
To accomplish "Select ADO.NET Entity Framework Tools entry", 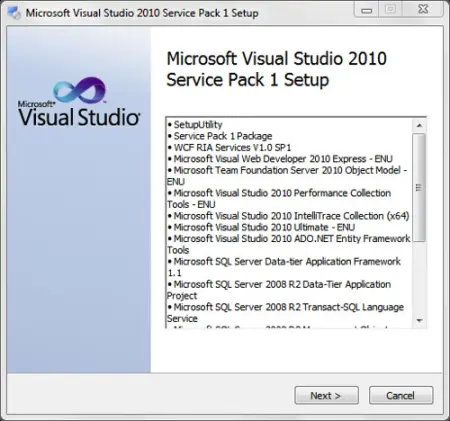I will coord(289,244).
